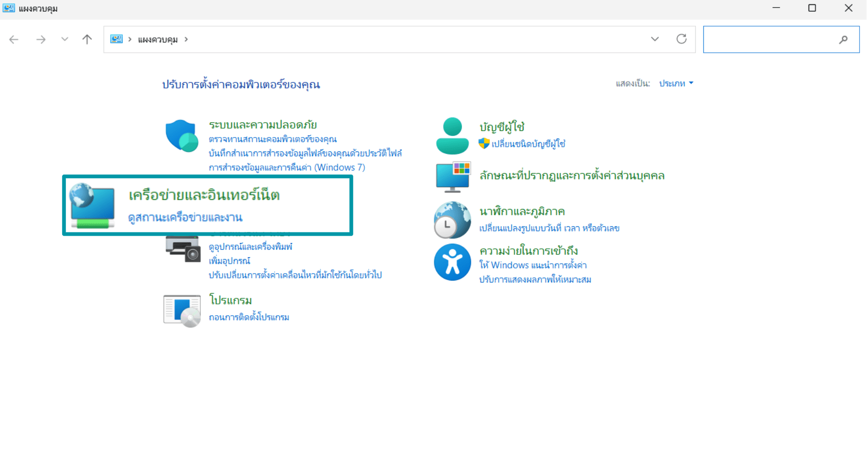Select the Network and Internet globe icon
Viewport: 868px width, 470px height.
click(x=92, y=206)
